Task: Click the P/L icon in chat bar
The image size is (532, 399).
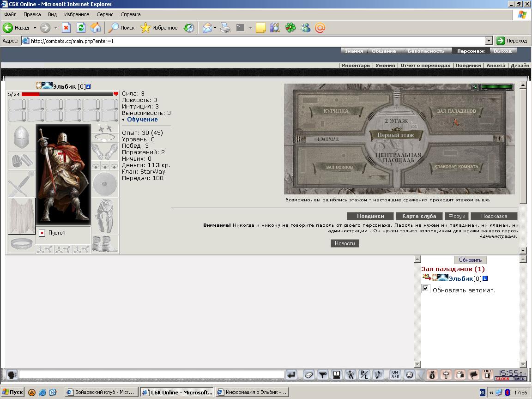Action: point(364,375)
